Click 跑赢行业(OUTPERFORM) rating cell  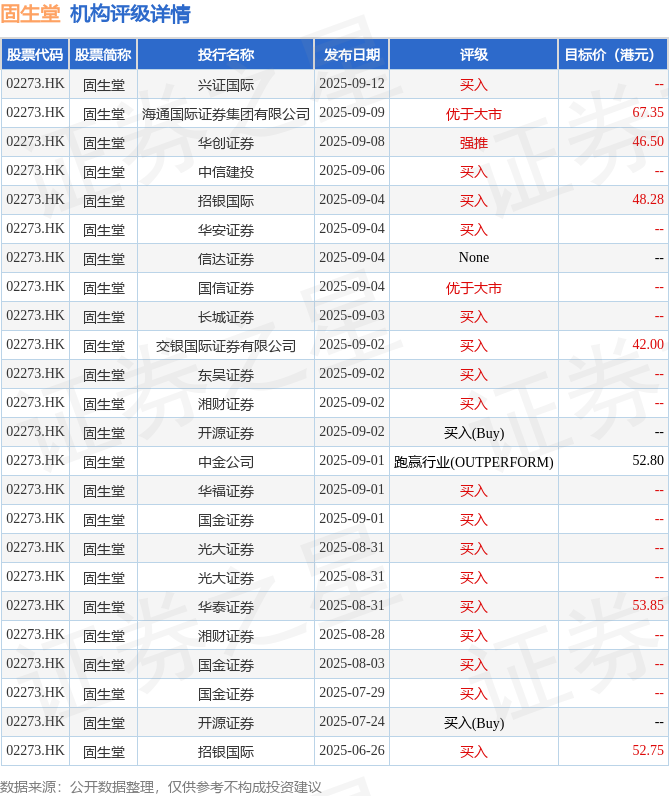[474, 461]
